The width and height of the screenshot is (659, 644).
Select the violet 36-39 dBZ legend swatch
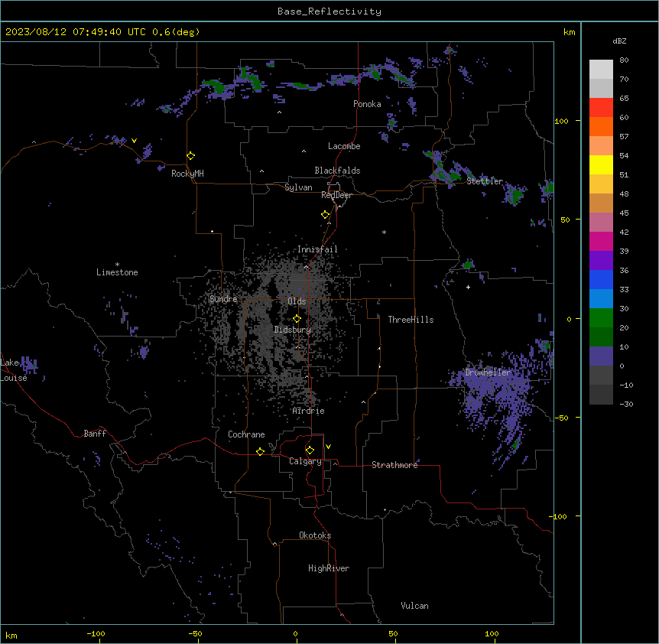[x=601, y=261]
